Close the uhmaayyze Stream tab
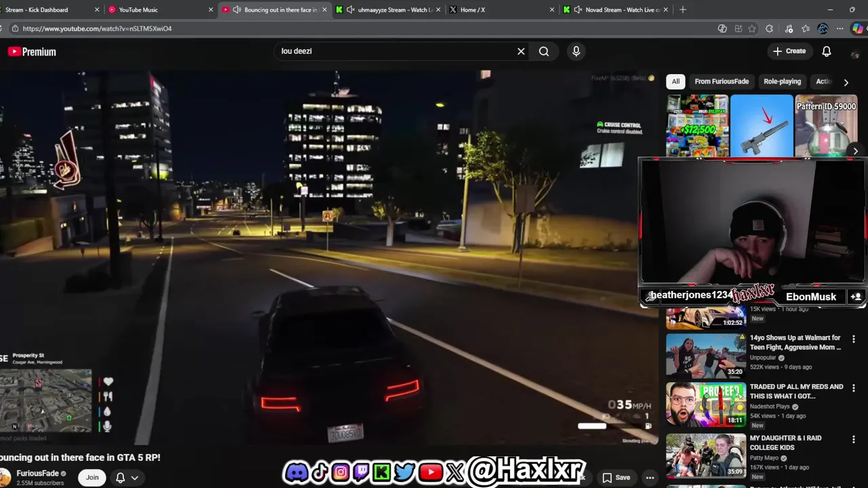This screenshot has height=488, width=868. 437,9
